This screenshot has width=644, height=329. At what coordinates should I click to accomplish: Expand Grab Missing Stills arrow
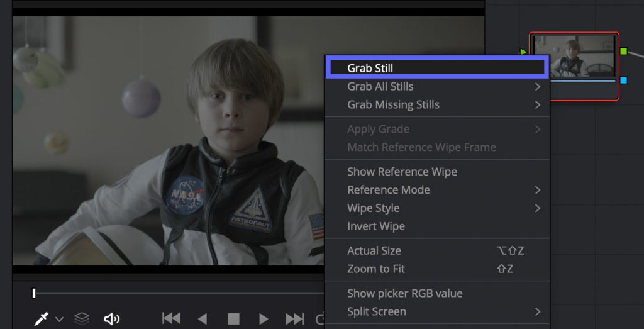click(538, 104)
